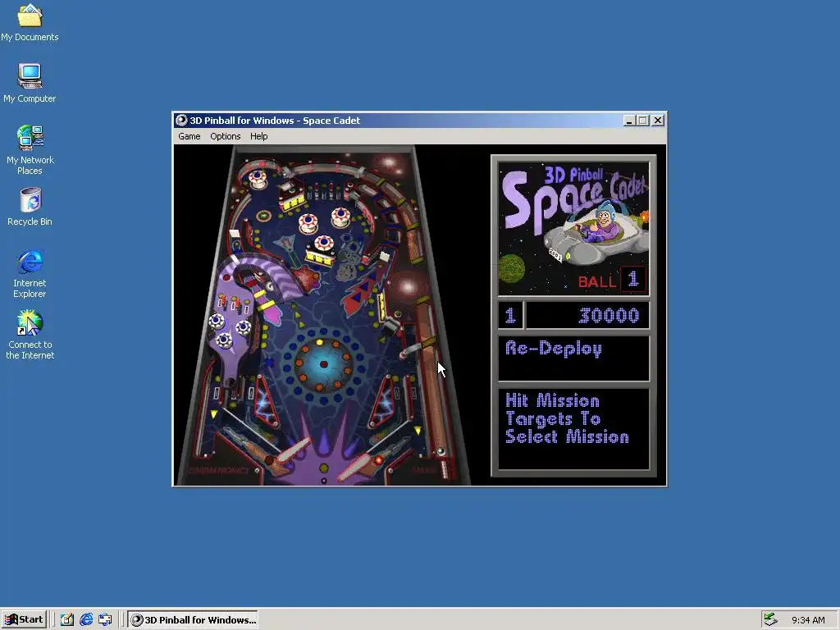Image resolution: width=840 pixels, height=630 pixels.
Task: Launch Outlook Express from quick launch
Action: (x=105, y=620)
